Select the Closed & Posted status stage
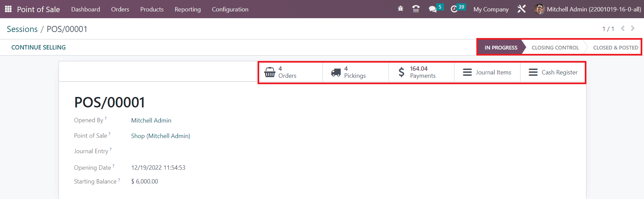Viewport: 644px width, 199px height. coord(615,47)
